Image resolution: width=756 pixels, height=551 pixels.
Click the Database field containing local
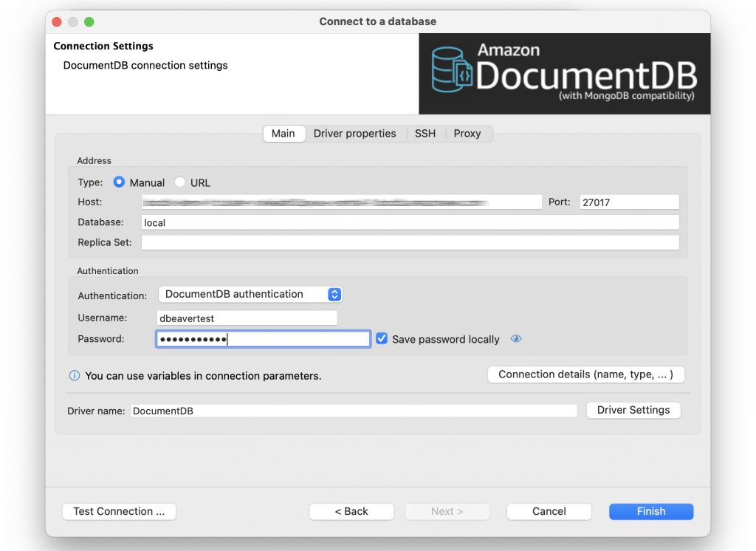(x=410, y=222)
